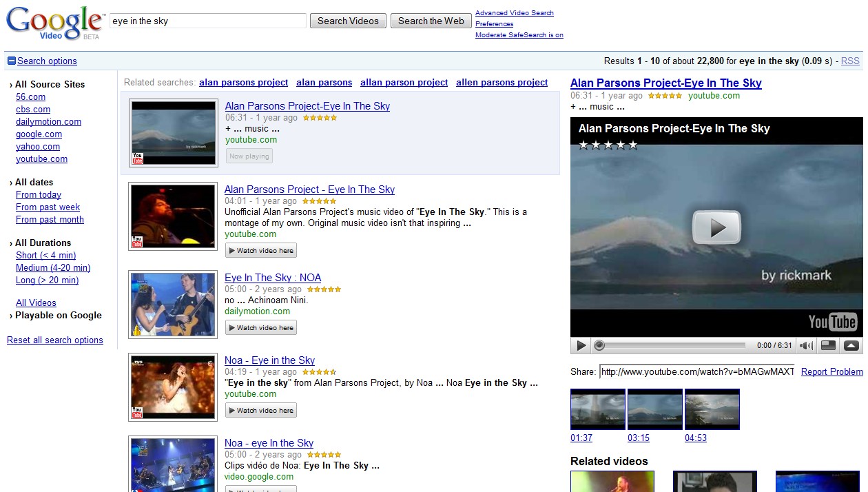Screen dimensions: 868x492
Task: Click Moderate SafeSearch is on link
Action: 519,35
